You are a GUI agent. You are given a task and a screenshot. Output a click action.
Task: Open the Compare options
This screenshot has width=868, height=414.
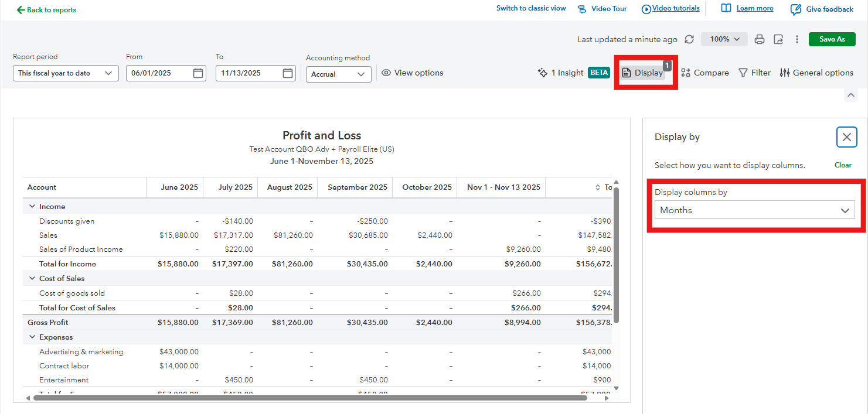coord(704,73)
